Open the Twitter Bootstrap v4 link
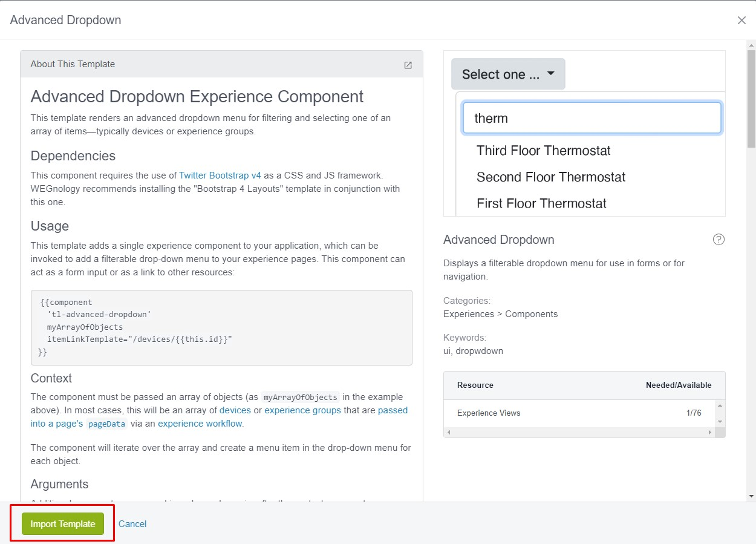This screenshot has height=544, width=756. [x=220, y=175]
